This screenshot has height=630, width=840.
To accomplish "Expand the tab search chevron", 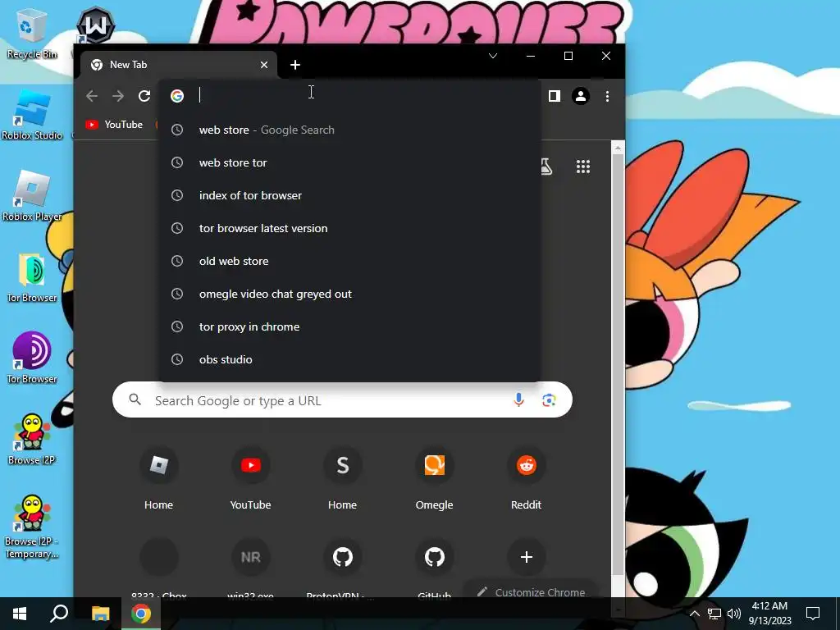I will pyautogui.click(x=493, y=56).
